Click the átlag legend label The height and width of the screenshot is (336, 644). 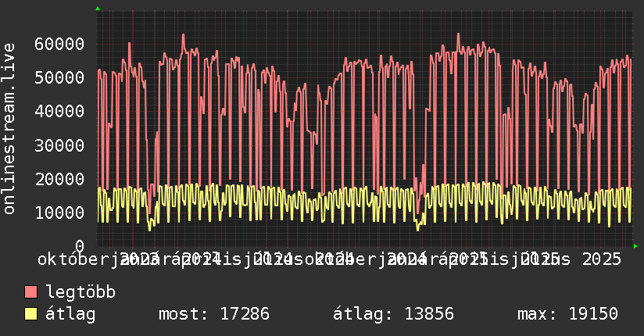[x=70, y=314]
